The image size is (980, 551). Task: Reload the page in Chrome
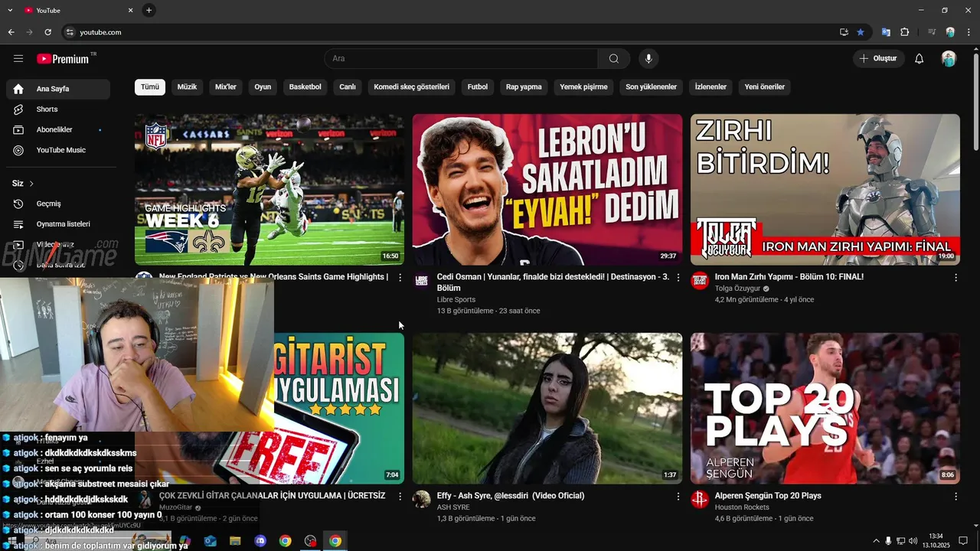click(47, 32)
